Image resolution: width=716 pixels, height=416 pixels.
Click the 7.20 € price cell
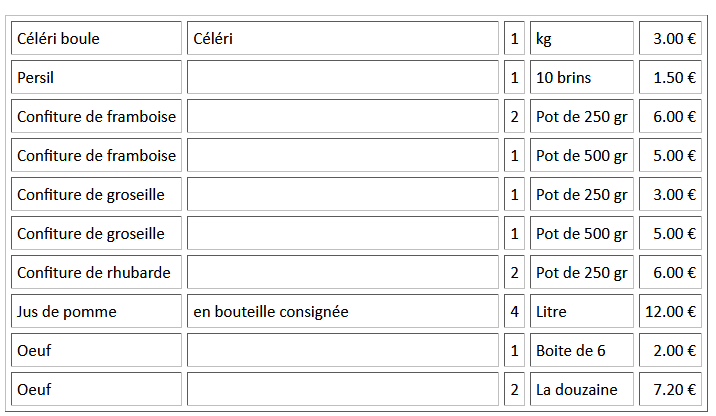click(670, 390)
